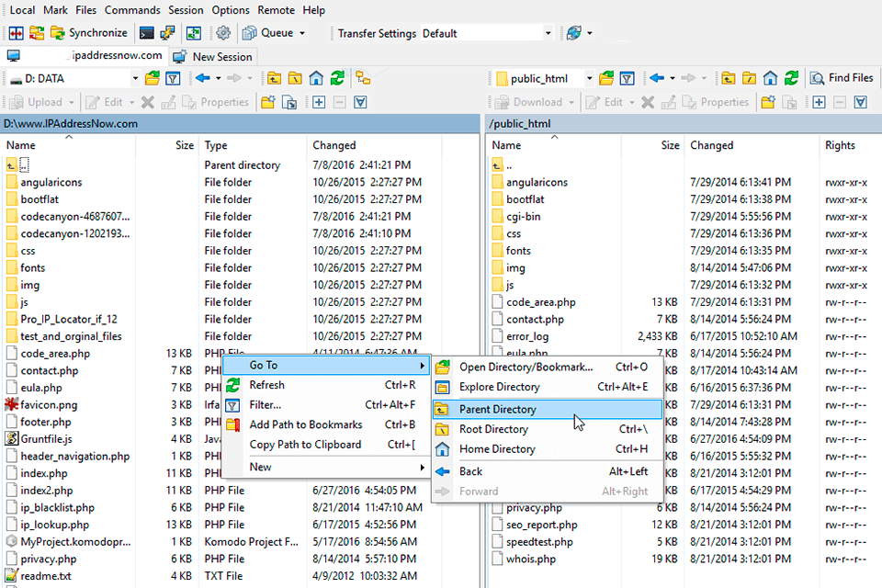Open the Session menu
882x588 pixels.
click(186, 10)
